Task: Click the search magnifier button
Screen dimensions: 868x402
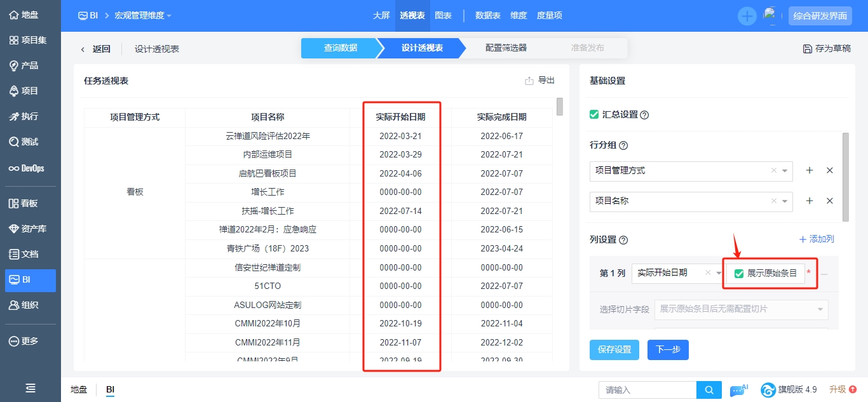Action: click(709, 390)
